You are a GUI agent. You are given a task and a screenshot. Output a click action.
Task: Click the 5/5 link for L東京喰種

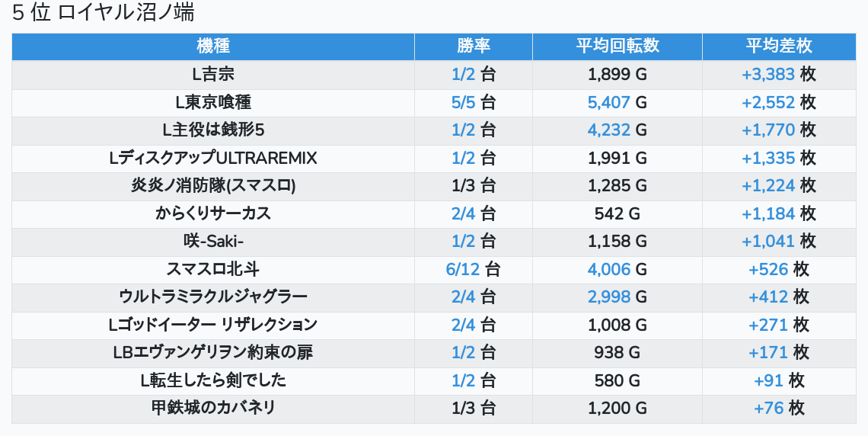(463, 102)
